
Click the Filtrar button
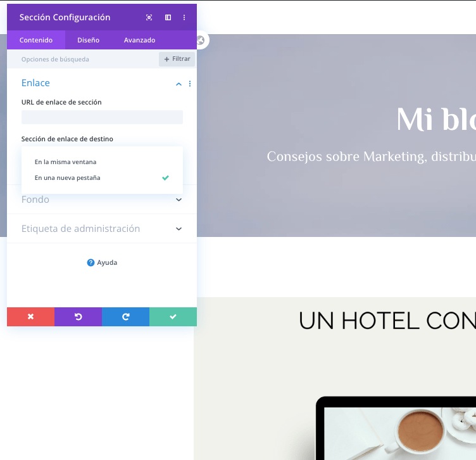click(177, 59)
